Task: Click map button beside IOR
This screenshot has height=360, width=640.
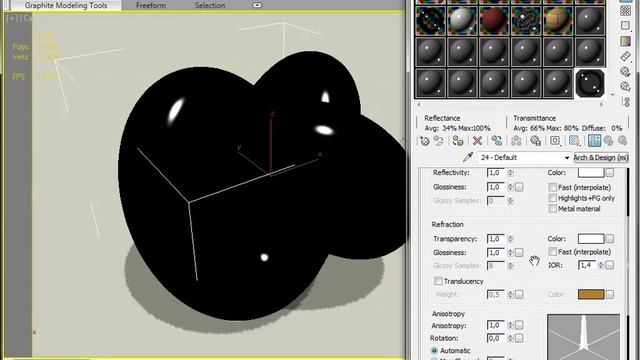Action: (610, 265)
